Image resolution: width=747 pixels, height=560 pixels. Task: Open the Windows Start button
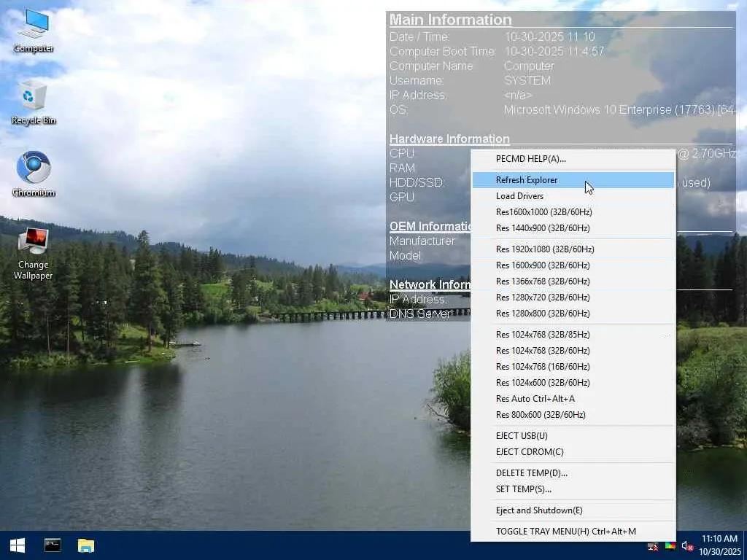point(18,545)
